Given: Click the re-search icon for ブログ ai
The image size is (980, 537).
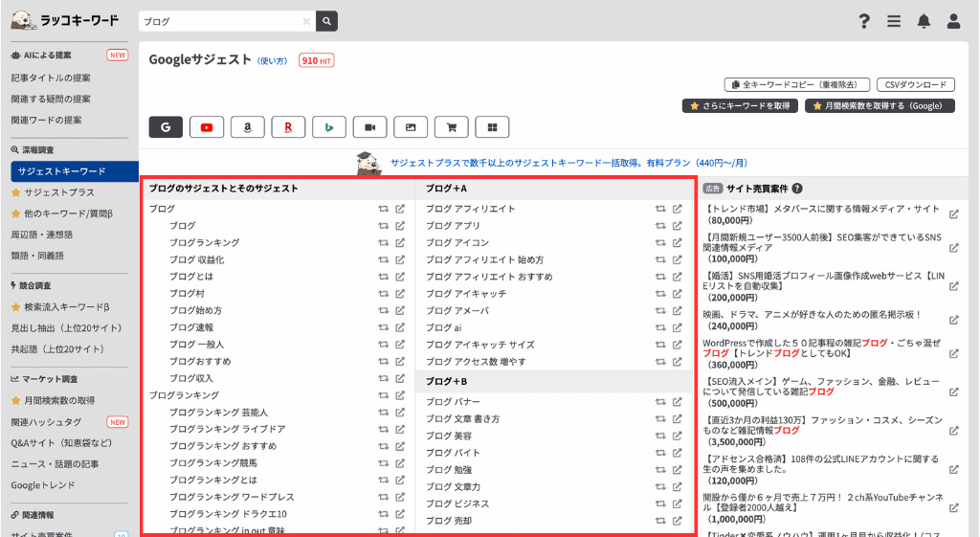Looking at the screenshot, I should click(x=660, y=327).
